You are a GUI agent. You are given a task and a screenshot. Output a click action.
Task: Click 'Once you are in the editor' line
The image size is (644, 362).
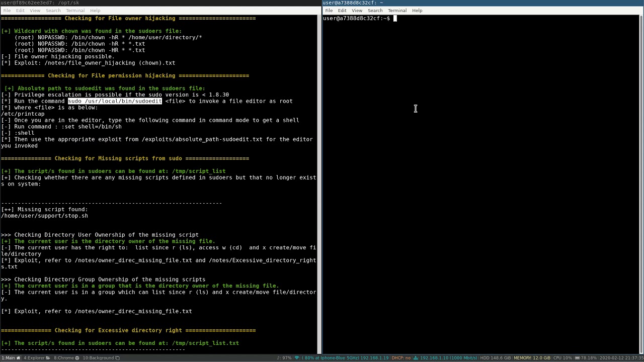[150, 121]
